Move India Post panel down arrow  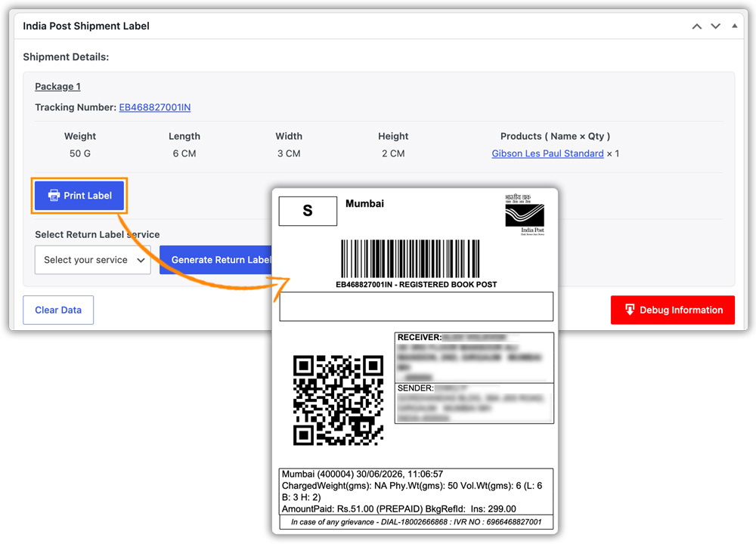715,26
